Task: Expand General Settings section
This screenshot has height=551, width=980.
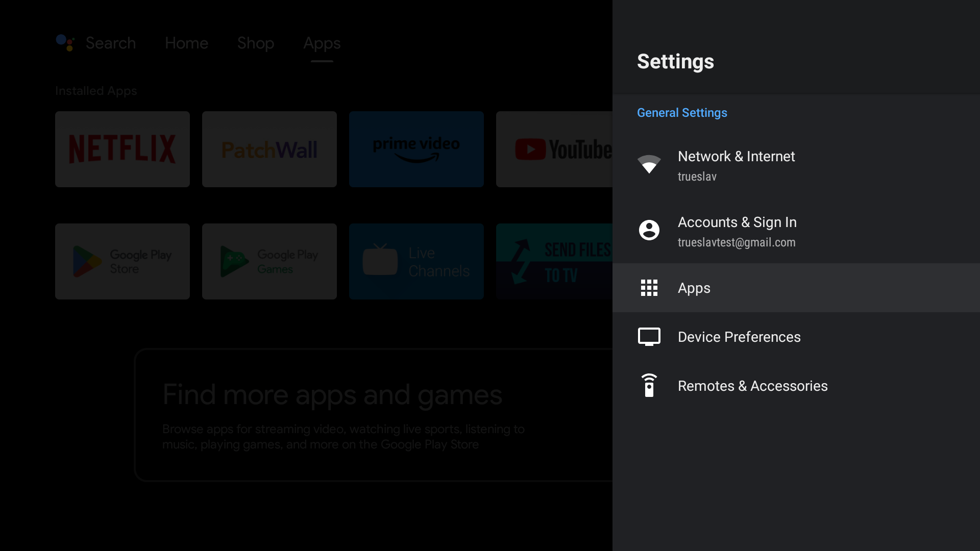Action: coord(682,112)
